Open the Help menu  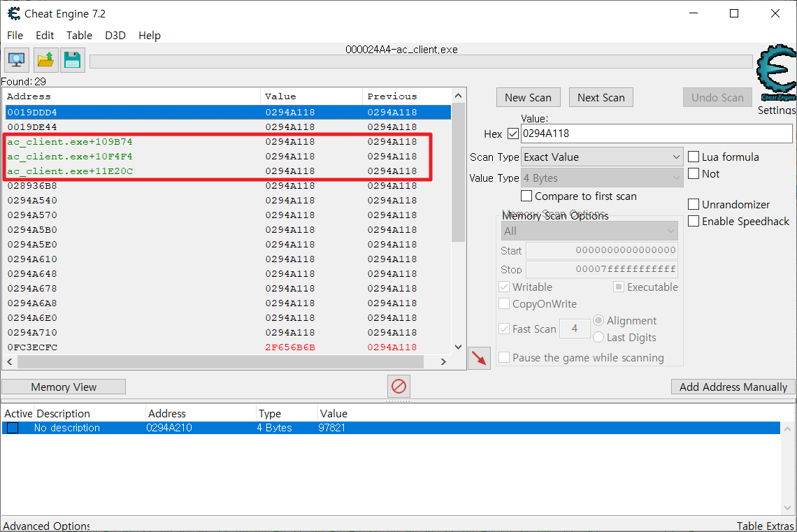[150, 35]
